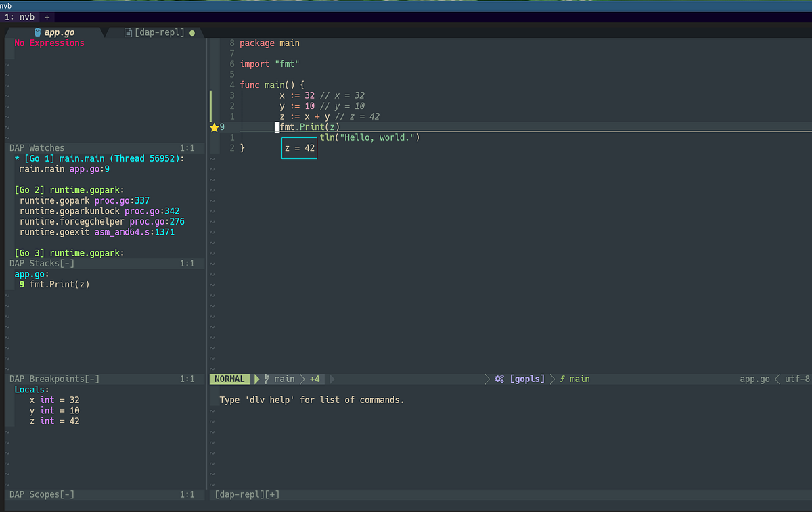812x512 pixels.
Task: Click the Go gopher icon on app.go tab
Action: pos(37,32)
